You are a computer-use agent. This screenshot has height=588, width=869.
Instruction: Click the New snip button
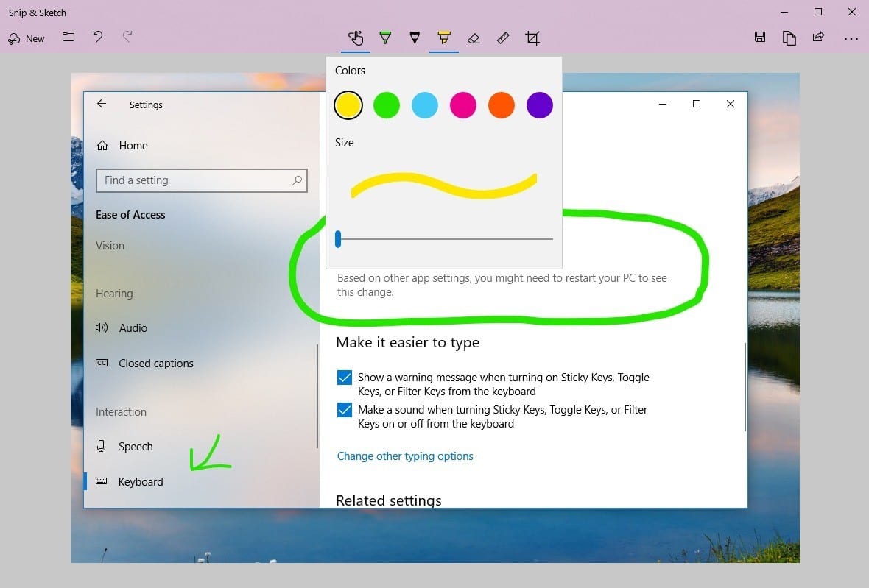(x=27, y=38)
